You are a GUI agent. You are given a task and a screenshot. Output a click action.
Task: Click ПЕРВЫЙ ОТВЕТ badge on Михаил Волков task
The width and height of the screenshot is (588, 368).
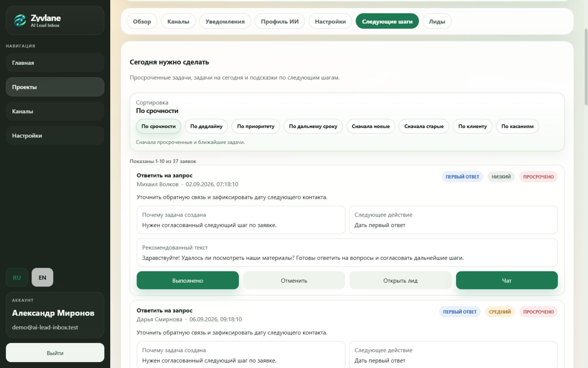[462, 177]
